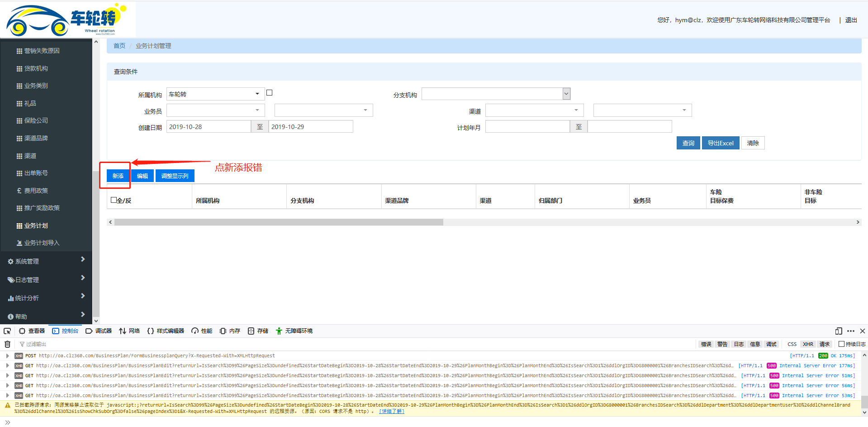Screen dimensions: 868x427
Task: Click the info icon for 帮助
Action: [10, 317]
